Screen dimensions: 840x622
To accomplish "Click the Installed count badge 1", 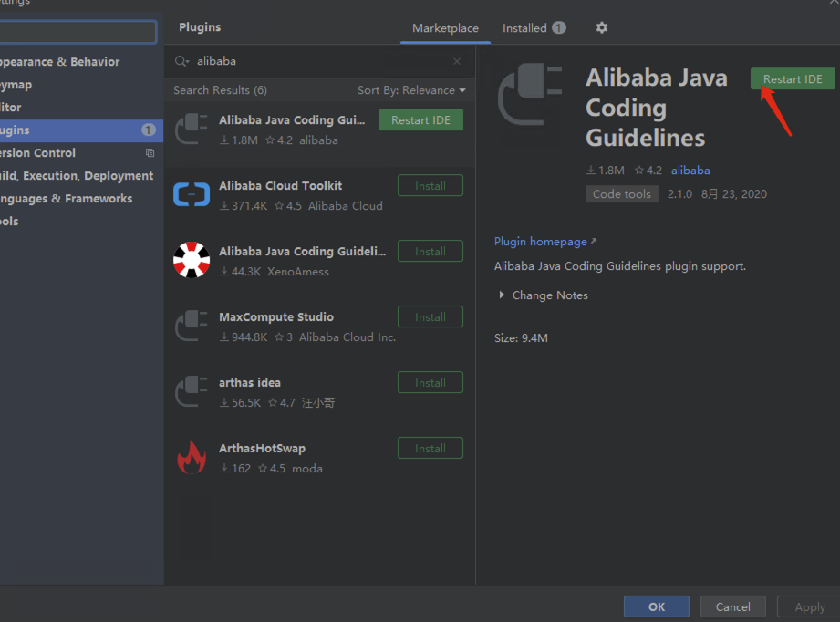I will tap(559, 28).
